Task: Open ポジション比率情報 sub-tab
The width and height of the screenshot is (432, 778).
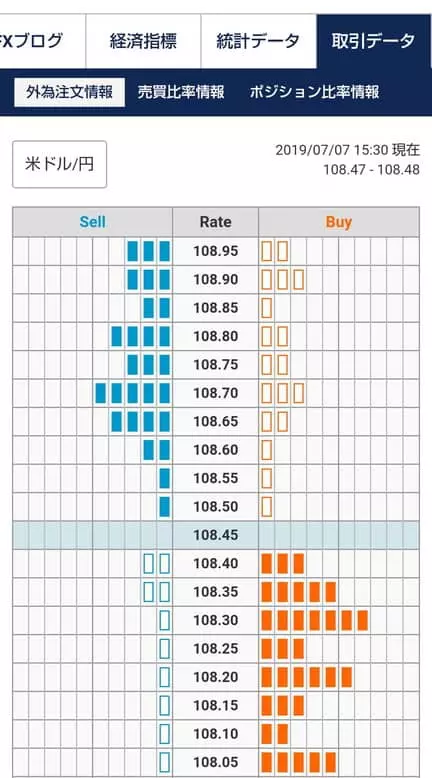Action: point(314,92)
